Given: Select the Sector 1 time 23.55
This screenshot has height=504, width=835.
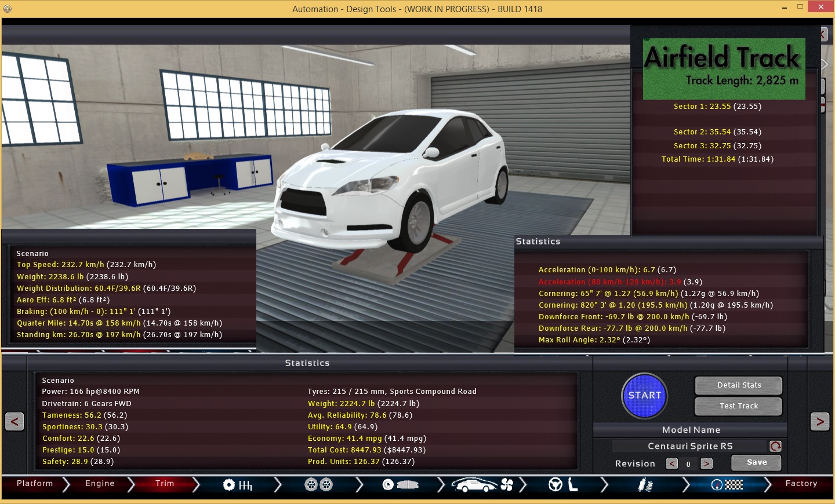Looking at the screenshot, I should (x=717, y=107).
